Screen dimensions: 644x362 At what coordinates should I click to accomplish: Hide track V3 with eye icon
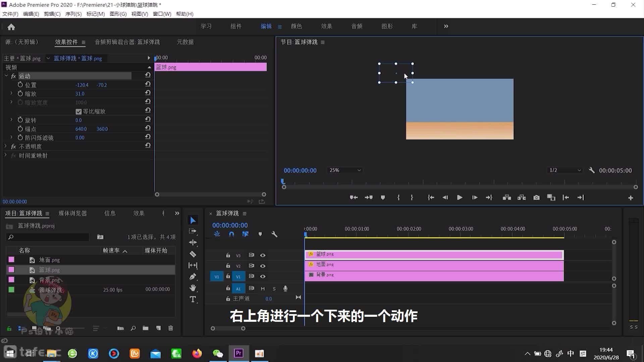263,255
